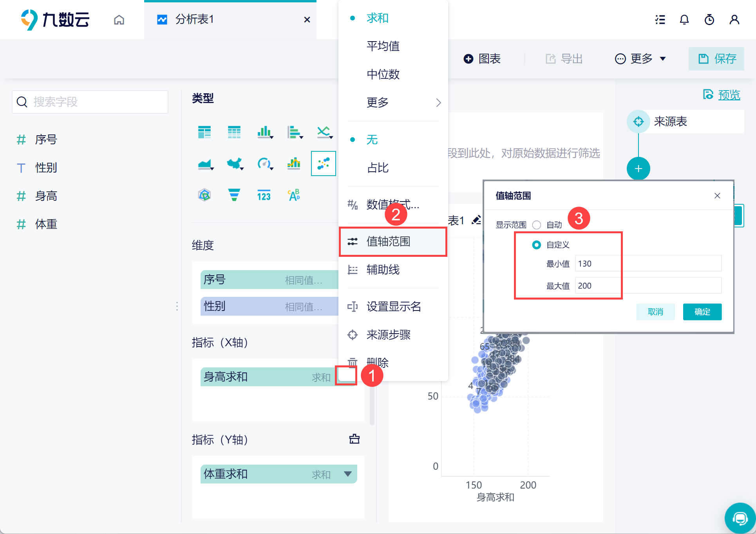Open the home page icon

coord(119,20)
